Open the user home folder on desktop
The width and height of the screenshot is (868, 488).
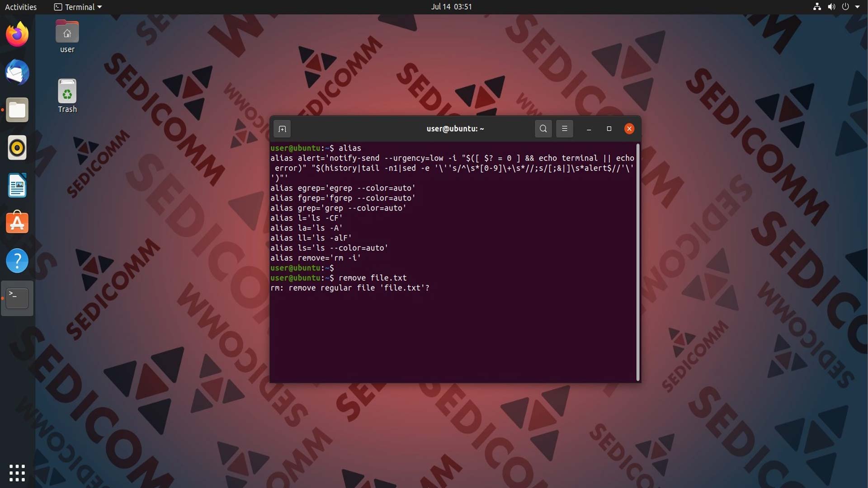tap(67, 37)
